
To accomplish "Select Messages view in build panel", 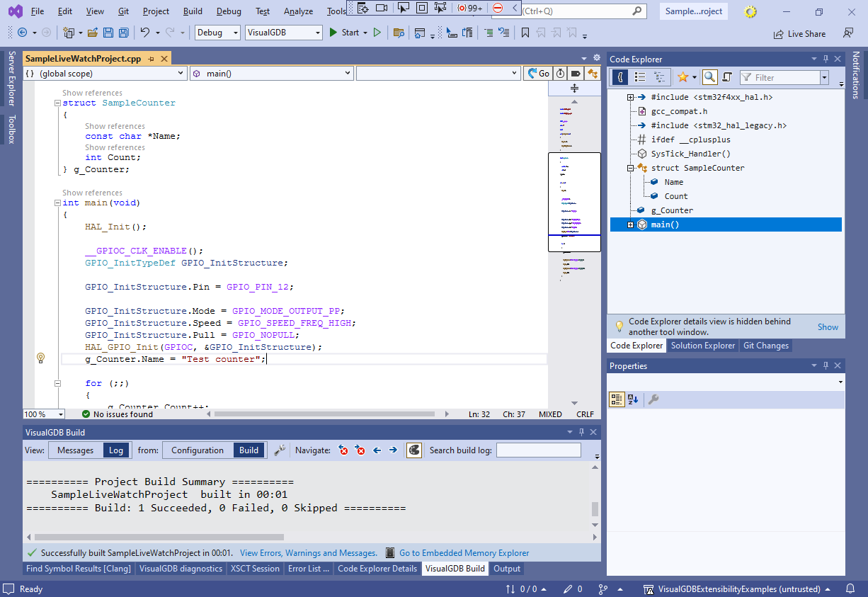I will pos(75,450).
